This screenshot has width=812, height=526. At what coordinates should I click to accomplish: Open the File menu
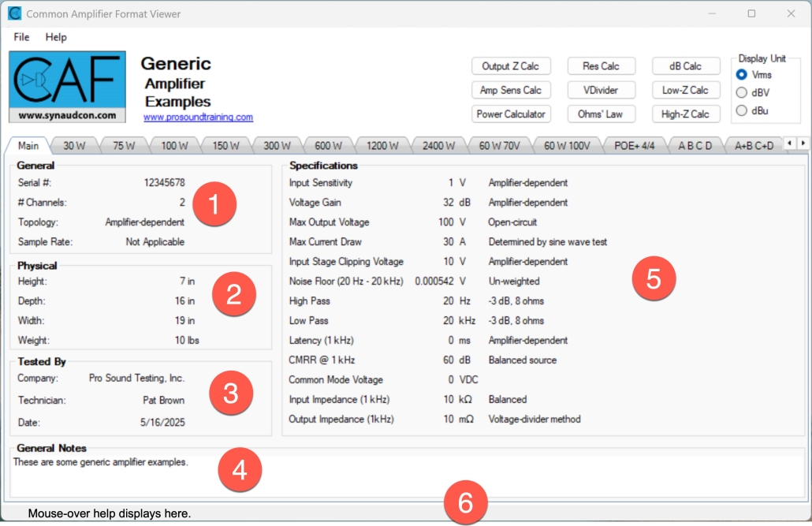21,37
